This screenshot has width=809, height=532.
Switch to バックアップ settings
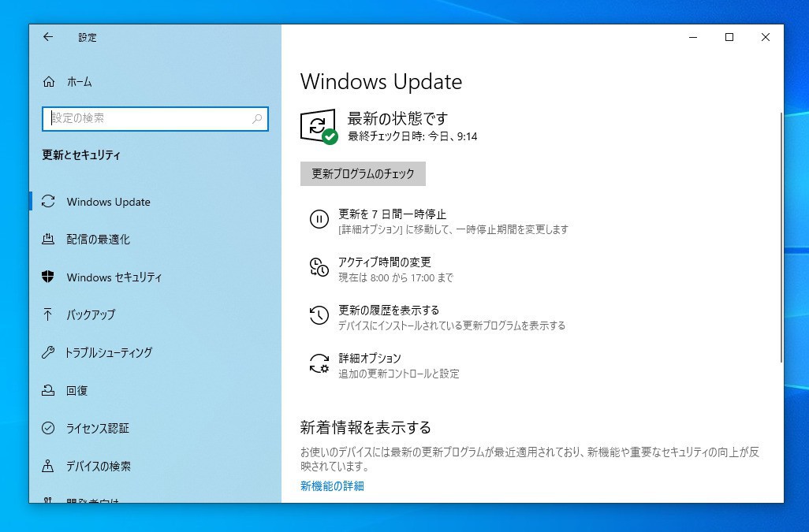91,314
